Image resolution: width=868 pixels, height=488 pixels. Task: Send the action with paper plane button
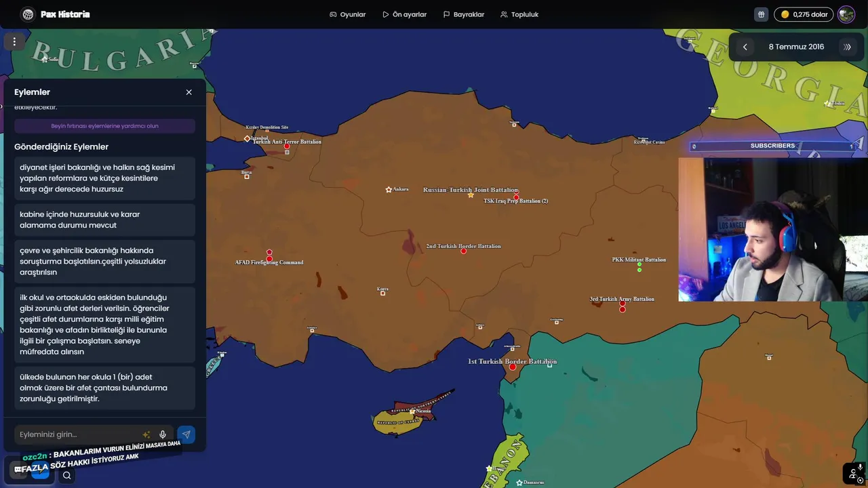[186, 434]
